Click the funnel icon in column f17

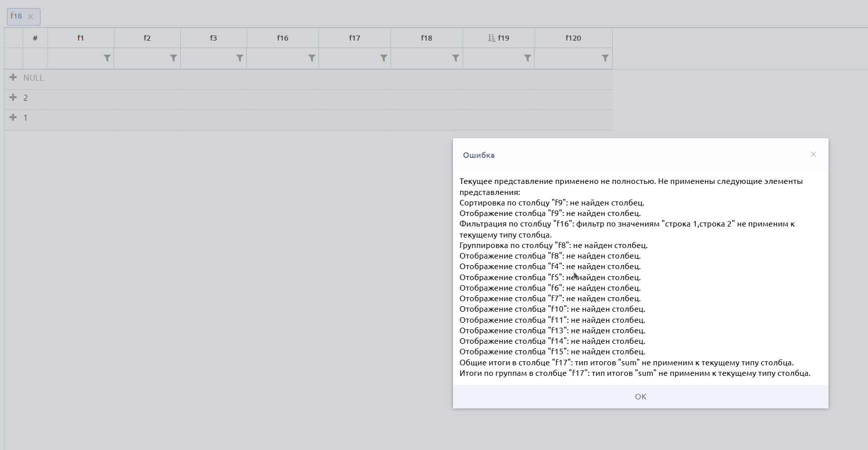(x=383, y=59)
